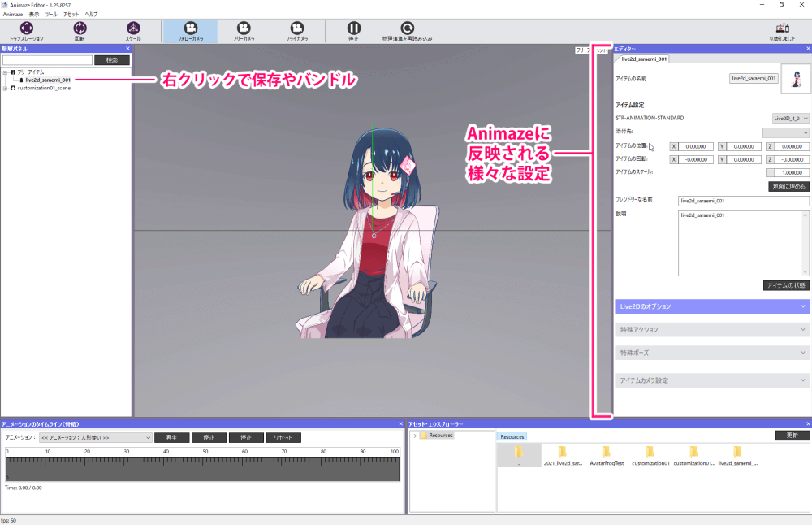Close the 階層パネル hierarchy panel

(127, 49)
